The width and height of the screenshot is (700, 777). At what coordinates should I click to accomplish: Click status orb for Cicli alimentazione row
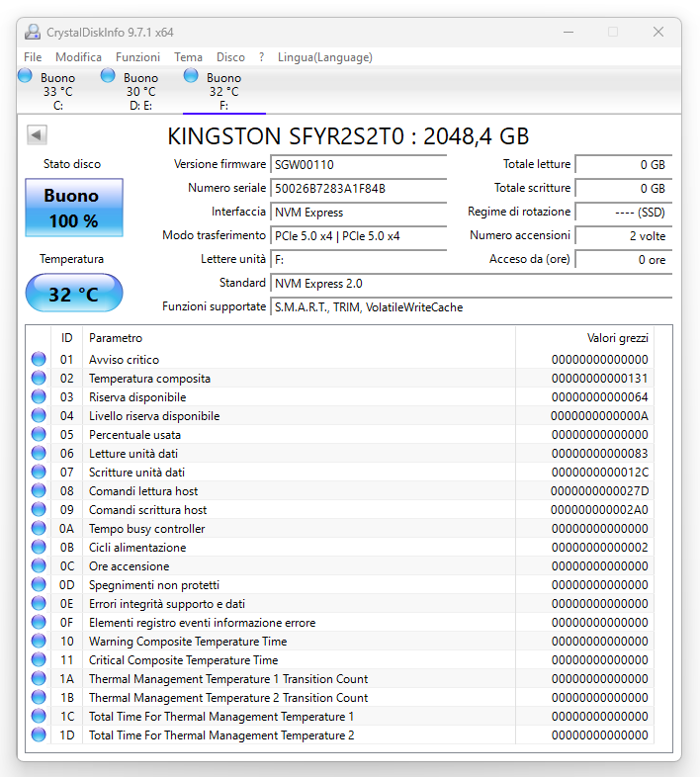(39, 547)
